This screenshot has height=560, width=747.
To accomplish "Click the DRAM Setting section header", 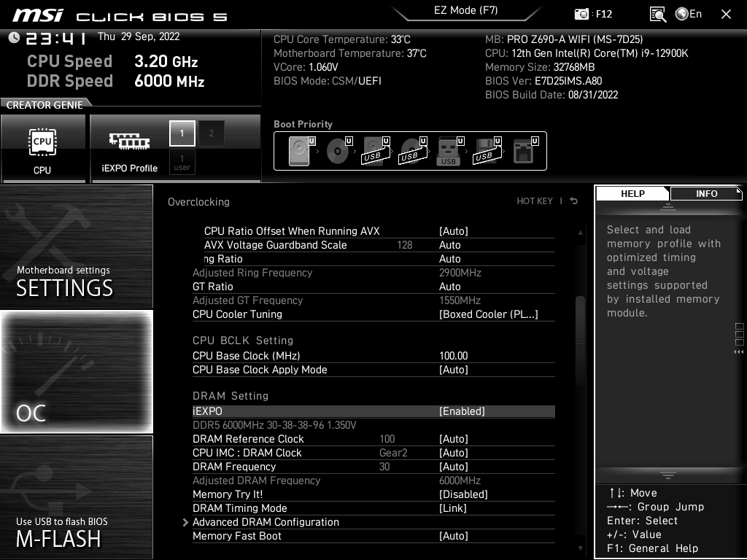I will click(231, 396).
